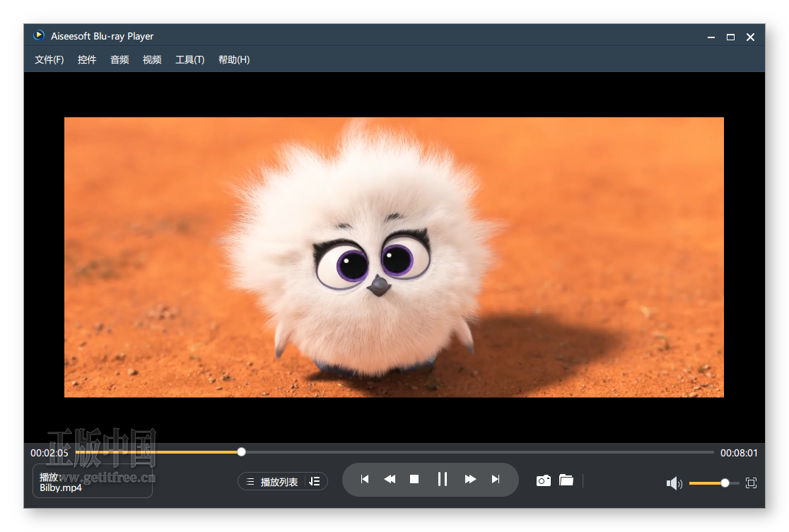Image resolution: width=789 pixels, height=532 pixels.
Task: Open the 文件(F) menu
Action: coord(49,60)
